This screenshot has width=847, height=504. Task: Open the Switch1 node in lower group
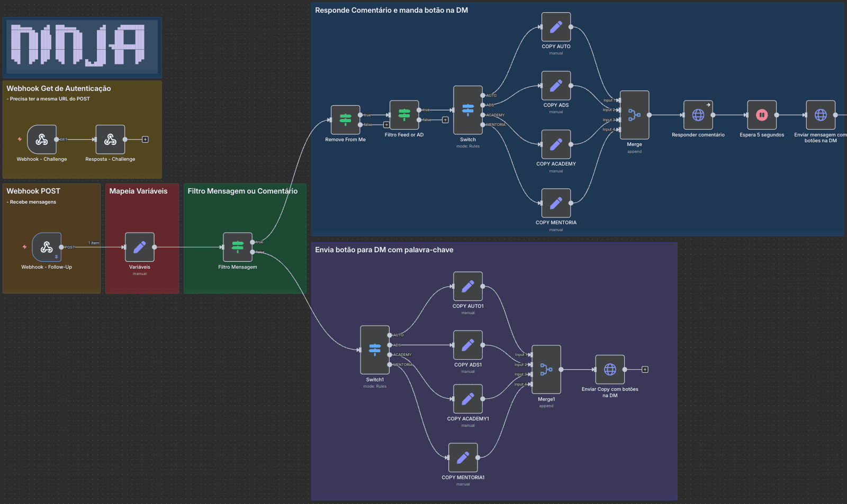375,350
